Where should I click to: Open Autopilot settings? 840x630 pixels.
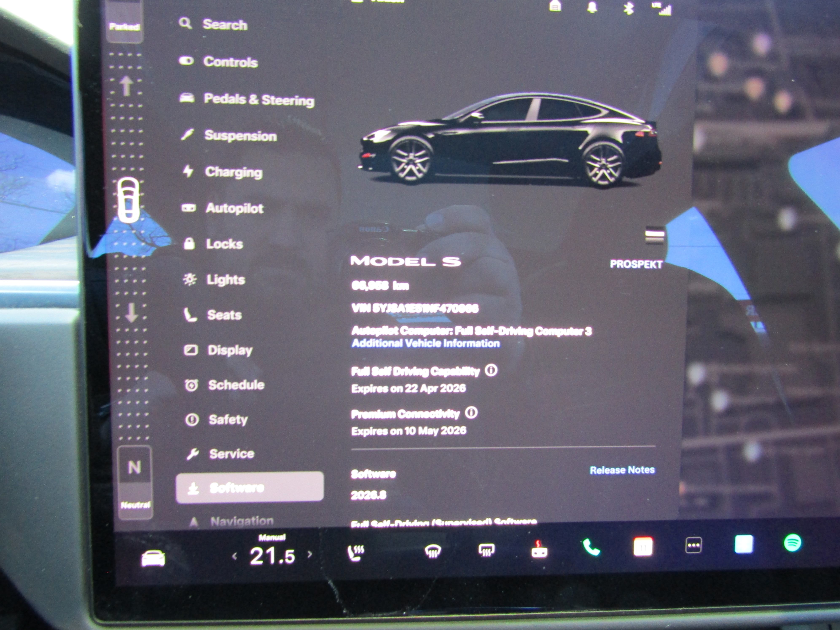click(223, 208)
